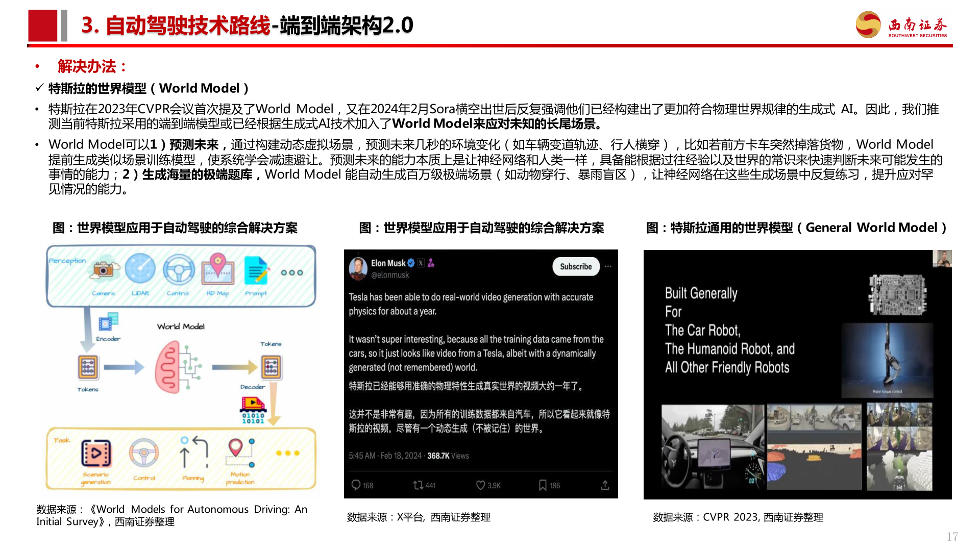The height and width of the screenshot is (551, 980).
Task: Click the Scenario generation play icon
Action: tap(96, 453)
